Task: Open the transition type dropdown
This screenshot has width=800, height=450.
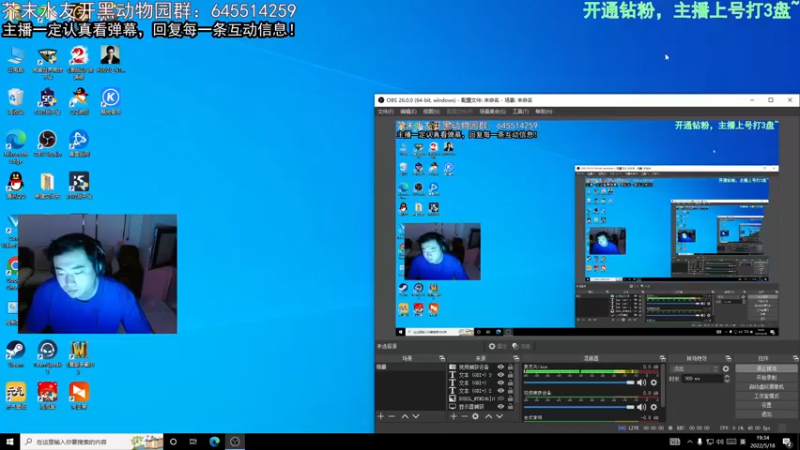Action: tap(695, 368)
